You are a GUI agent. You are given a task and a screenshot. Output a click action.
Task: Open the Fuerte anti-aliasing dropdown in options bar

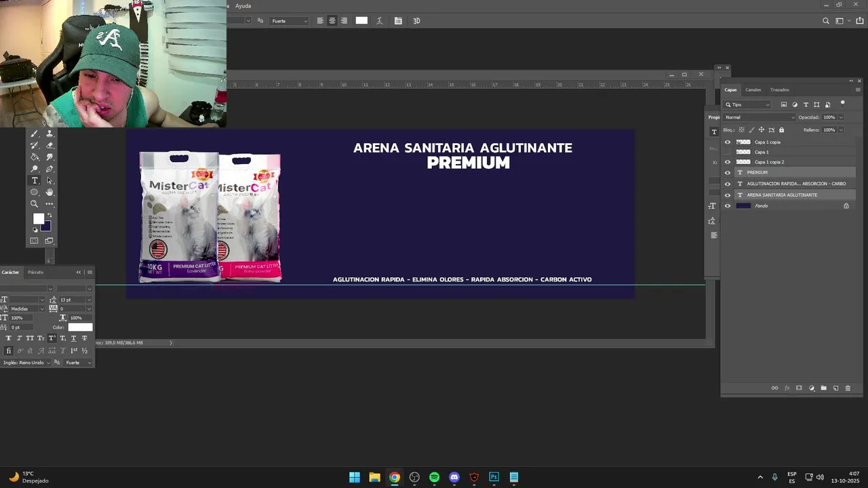[x=289, y=21]
